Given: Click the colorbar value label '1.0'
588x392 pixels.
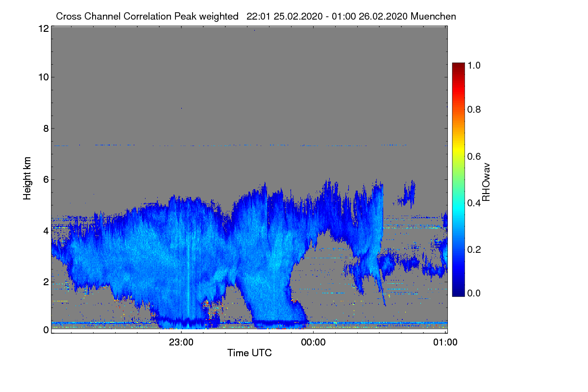Looking at the screenshot, I should tap(474, 65).
